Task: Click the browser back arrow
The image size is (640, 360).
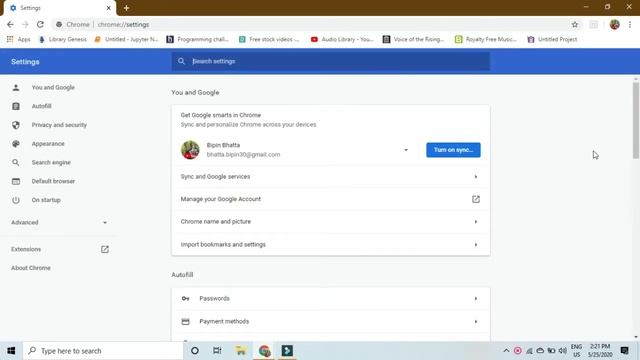Action: click(x=10, y=24)
